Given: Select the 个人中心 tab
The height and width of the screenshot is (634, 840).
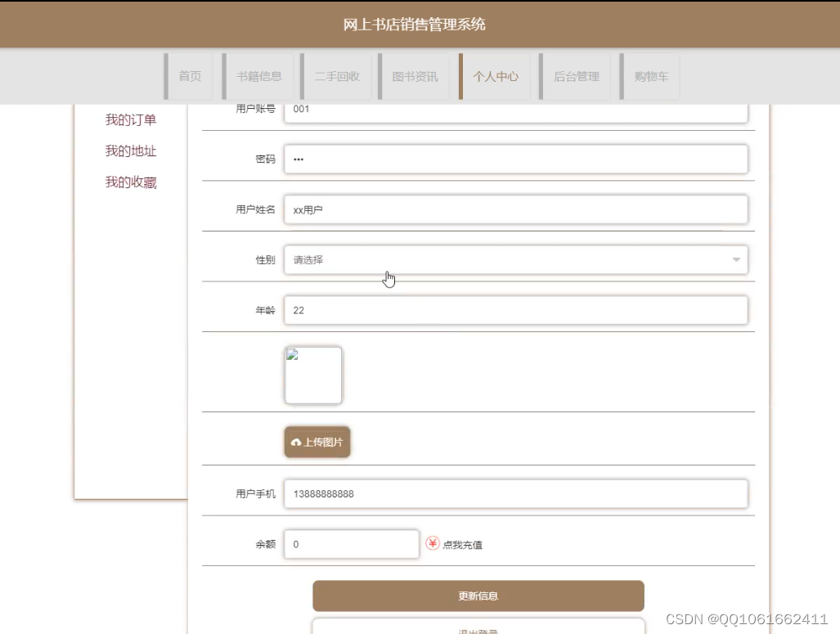Looking at the screenshot, I should click(495, 76).
